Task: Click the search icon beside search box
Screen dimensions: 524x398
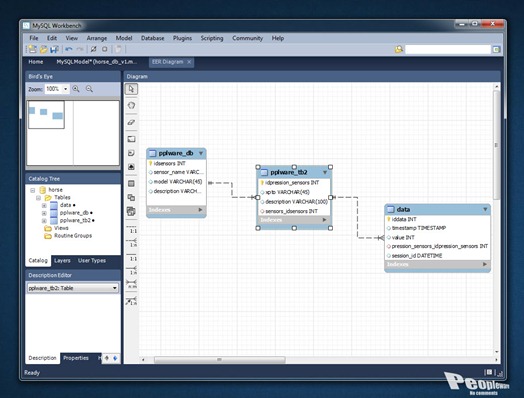Action: (x=398, y=49)
